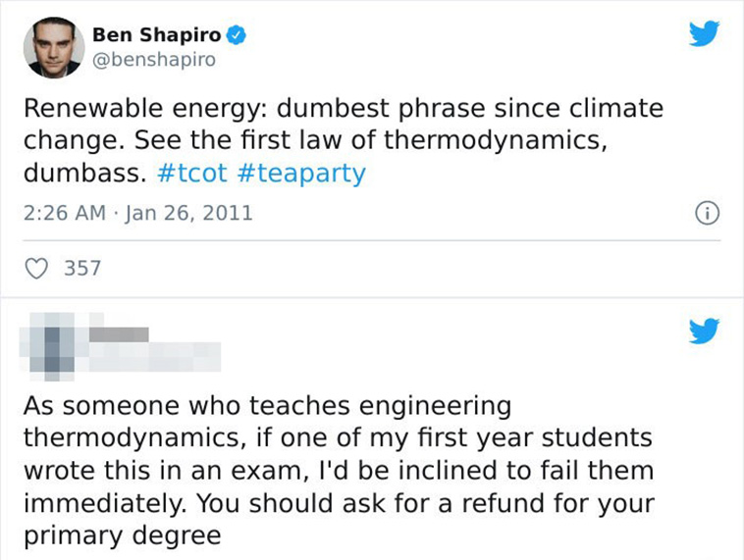Open the #tcot hashtag
This screenshot has height=560, width=744.
191,173
